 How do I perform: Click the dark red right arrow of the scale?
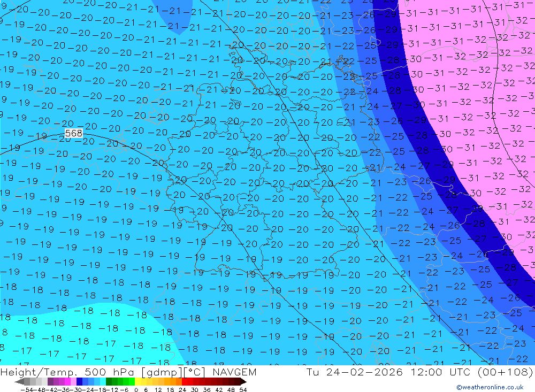tap(243, 381)
